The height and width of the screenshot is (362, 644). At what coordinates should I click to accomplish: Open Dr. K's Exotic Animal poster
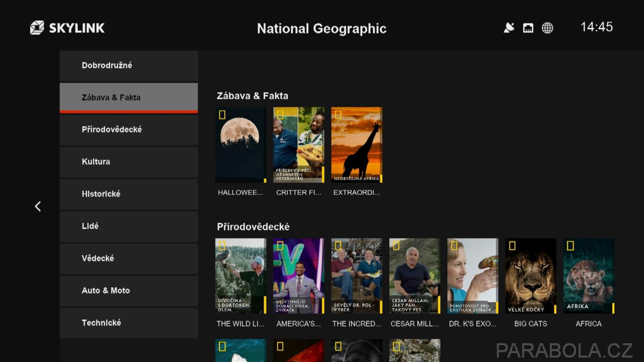point(473,276)
